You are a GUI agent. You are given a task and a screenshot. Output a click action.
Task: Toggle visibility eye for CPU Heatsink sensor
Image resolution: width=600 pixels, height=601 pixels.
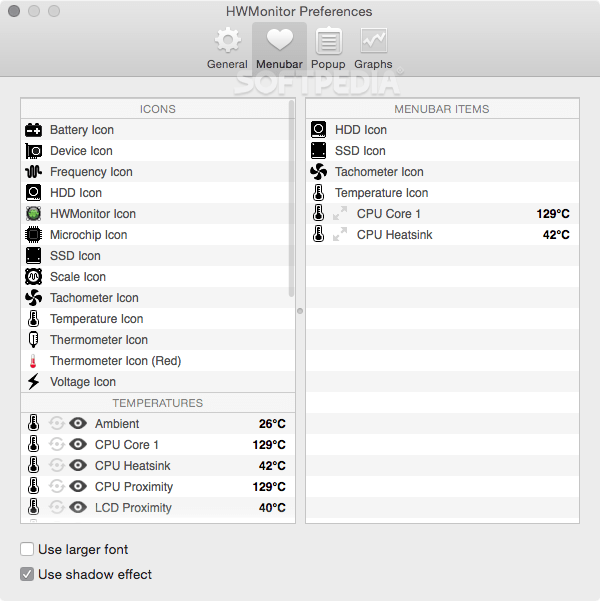(x=78, y=466)
